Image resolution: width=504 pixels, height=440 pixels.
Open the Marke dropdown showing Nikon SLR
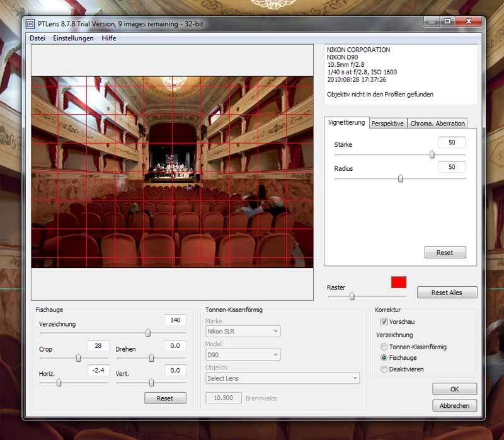coord(243,332)
